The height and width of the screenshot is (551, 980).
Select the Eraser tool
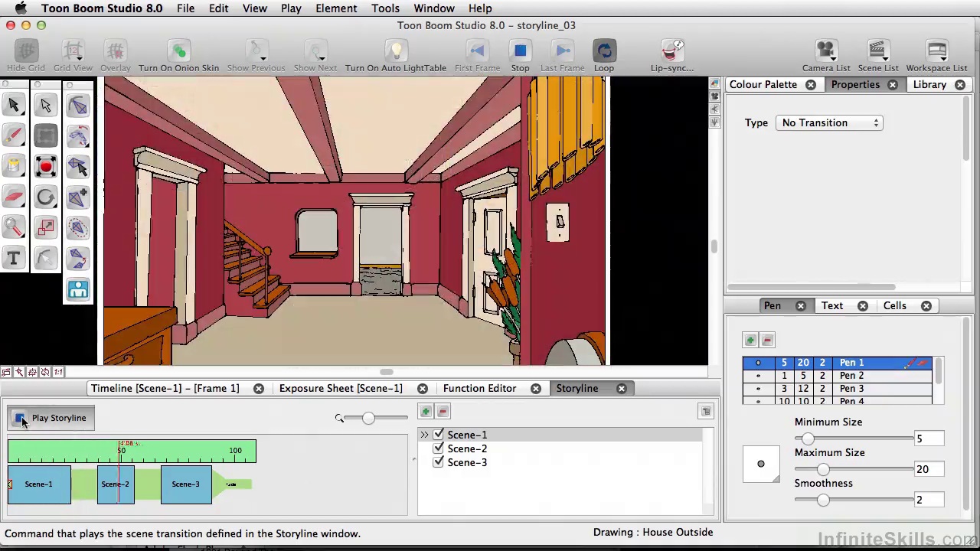click(x=14, y=197)
